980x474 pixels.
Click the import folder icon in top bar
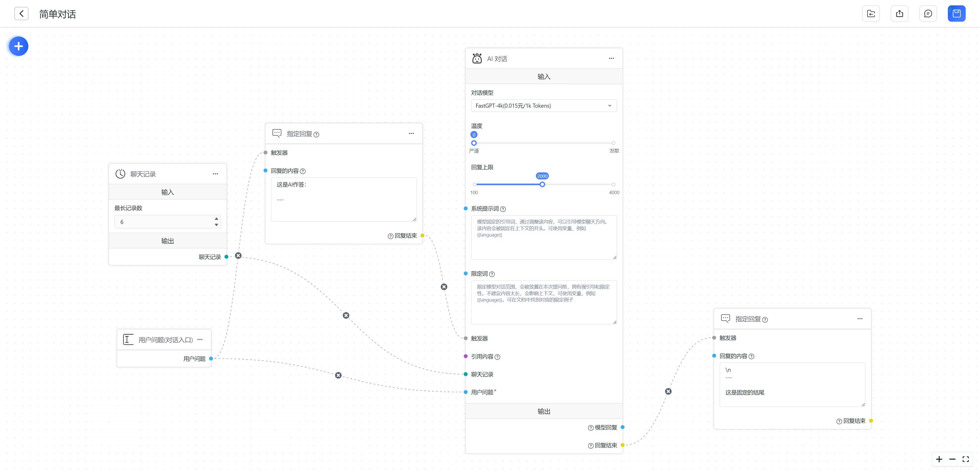[871, 14]
